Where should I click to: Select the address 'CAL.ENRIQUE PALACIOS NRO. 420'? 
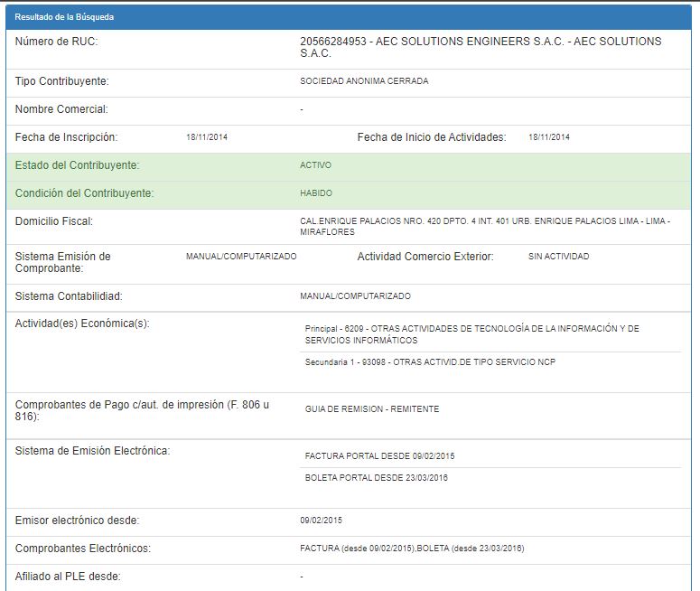point(485,227)
